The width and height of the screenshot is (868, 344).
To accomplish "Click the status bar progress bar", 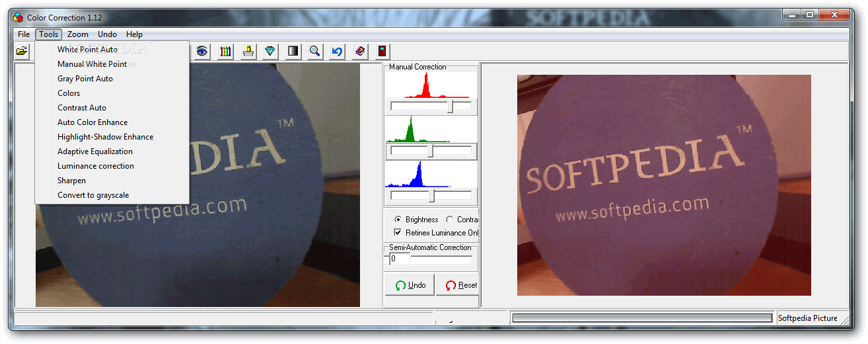I will pos(643,318).
